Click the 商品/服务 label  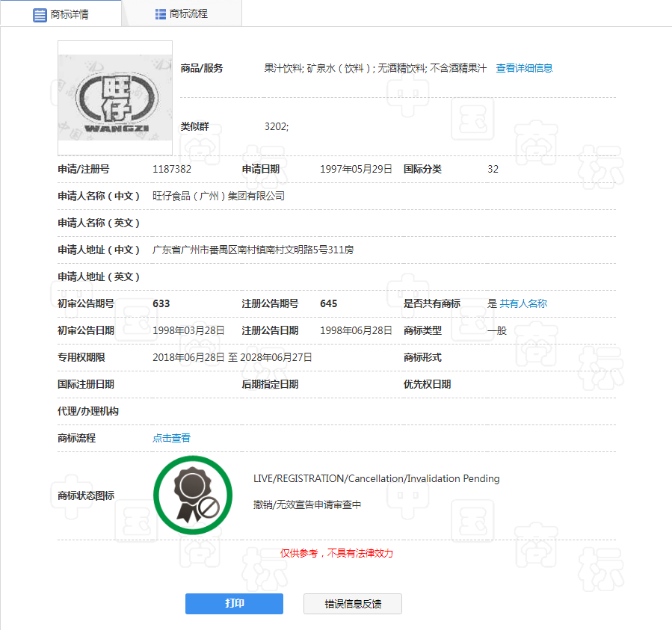[x=202, y=68]
